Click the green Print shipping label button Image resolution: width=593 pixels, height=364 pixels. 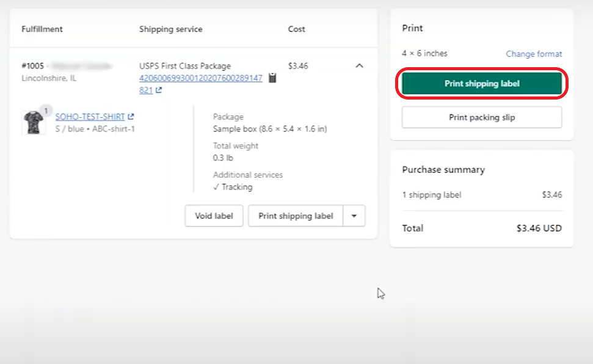coord(481,83)
